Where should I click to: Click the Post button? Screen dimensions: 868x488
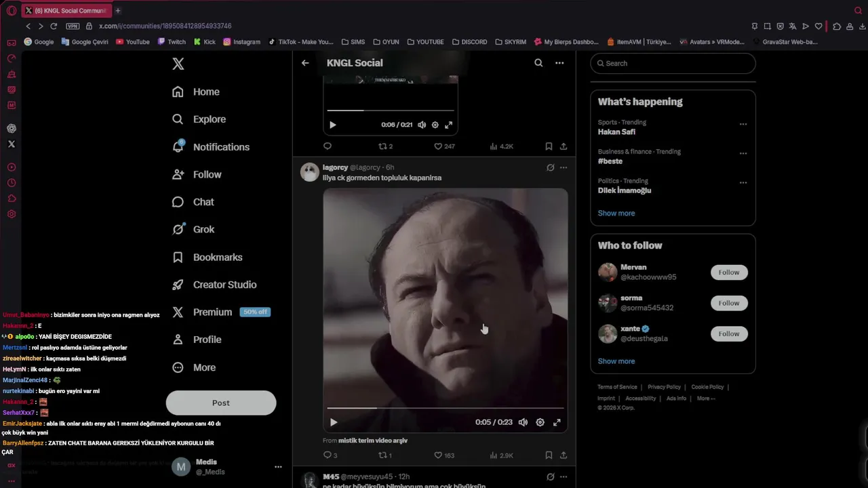[x=221, y=403]
